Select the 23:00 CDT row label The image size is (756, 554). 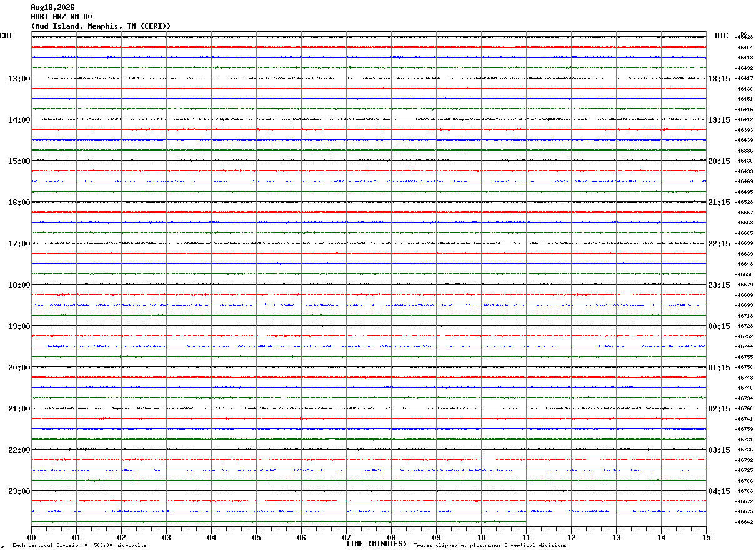[x=19, y=491]
